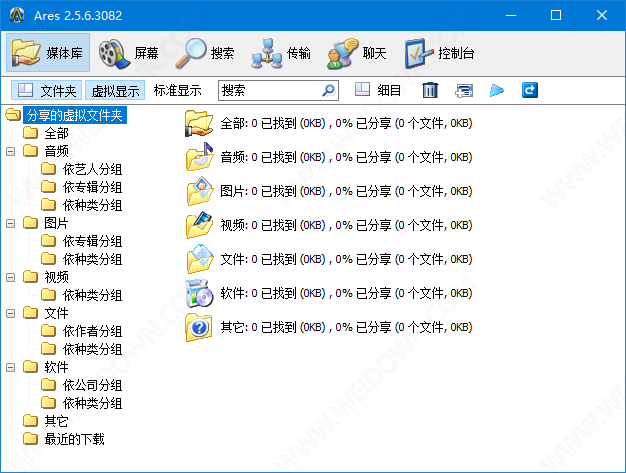626x473 pixels.
Task: Select 依种类分组 under 视频
Action: 92,295
